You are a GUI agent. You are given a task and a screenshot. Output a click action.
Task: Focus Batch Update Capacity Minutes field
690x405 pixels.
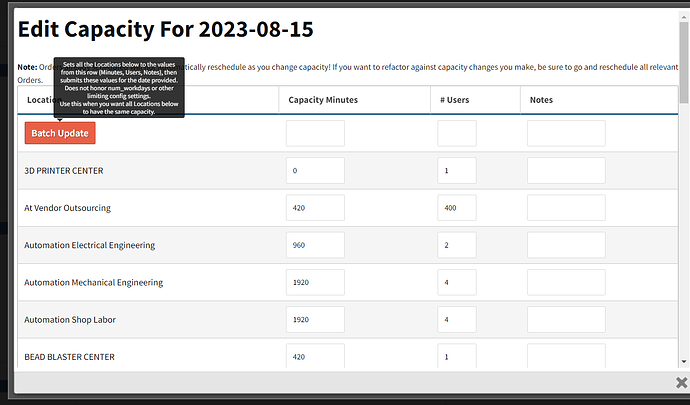[x=315, y=133]
